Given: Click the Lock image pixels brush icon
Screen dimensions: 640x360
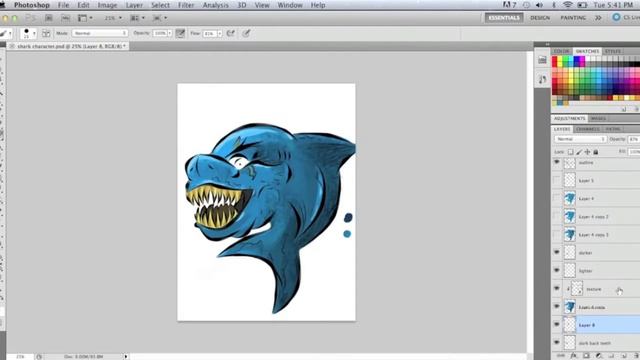Looking at the screenshot, I should click(579, 152).
